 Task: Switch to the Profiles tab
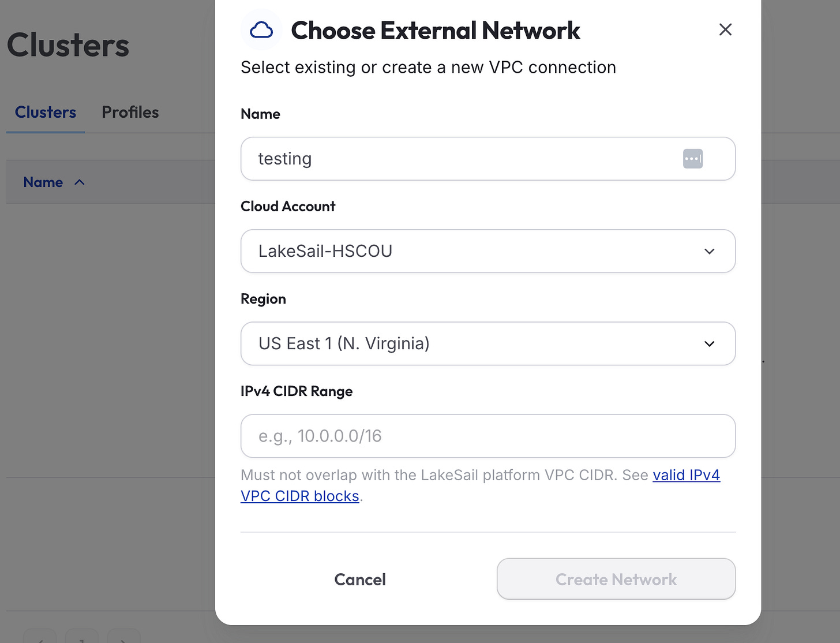[x=130, y=112]
